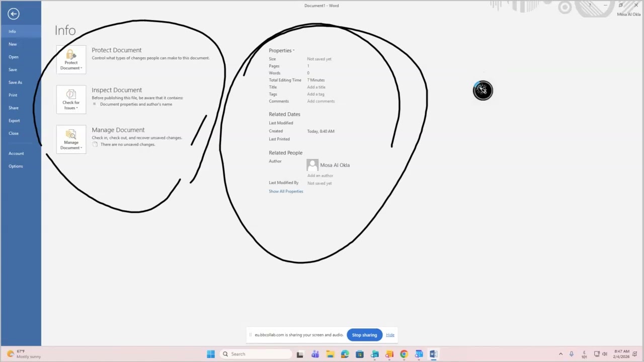The width and height of the screenshot is (644, 362).
Task: Click the Add comments field
Action: 321,102
